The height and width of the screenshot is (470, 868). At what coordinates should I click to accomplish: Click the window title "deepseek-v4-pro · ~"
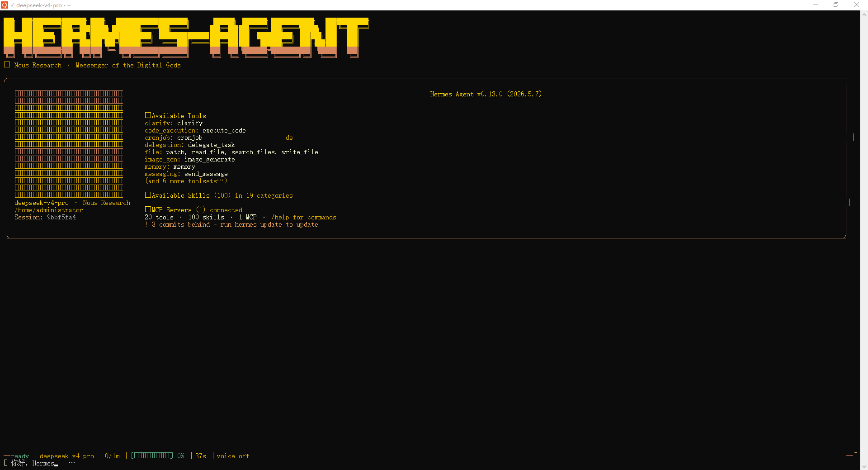43,5
